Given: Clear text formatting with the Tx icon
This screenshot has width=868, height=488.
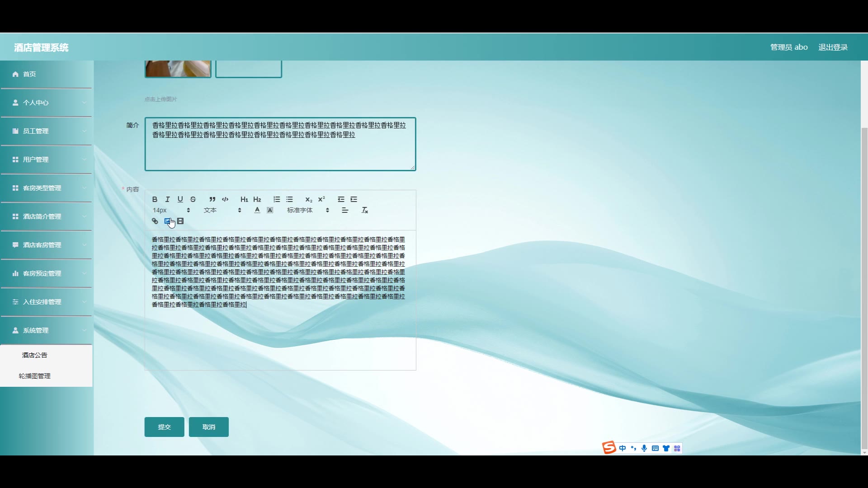Looking at the screenshot, I should coord(364,210).
